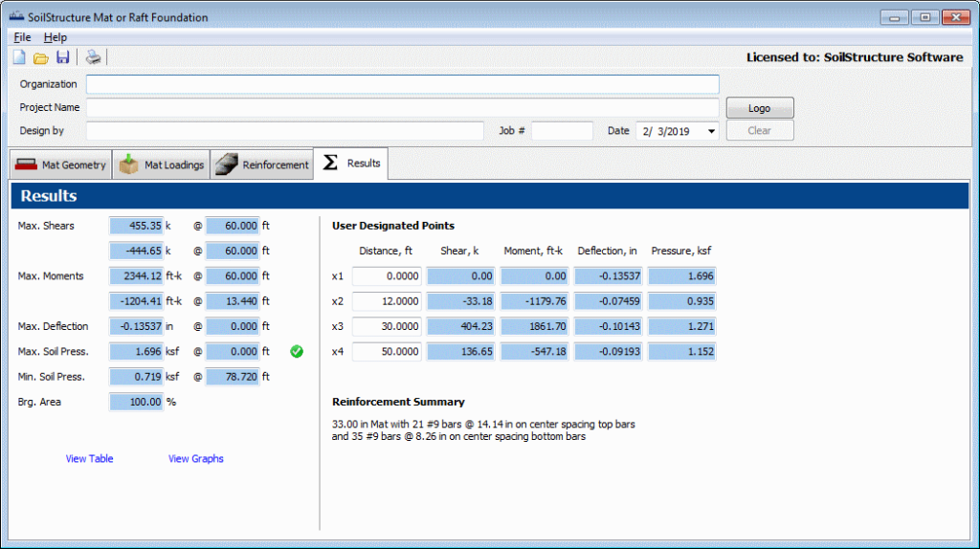Image resolution: width=980 pixels, height=549 pixels.
Task: Click the Clear button
Action: [759, 130]
